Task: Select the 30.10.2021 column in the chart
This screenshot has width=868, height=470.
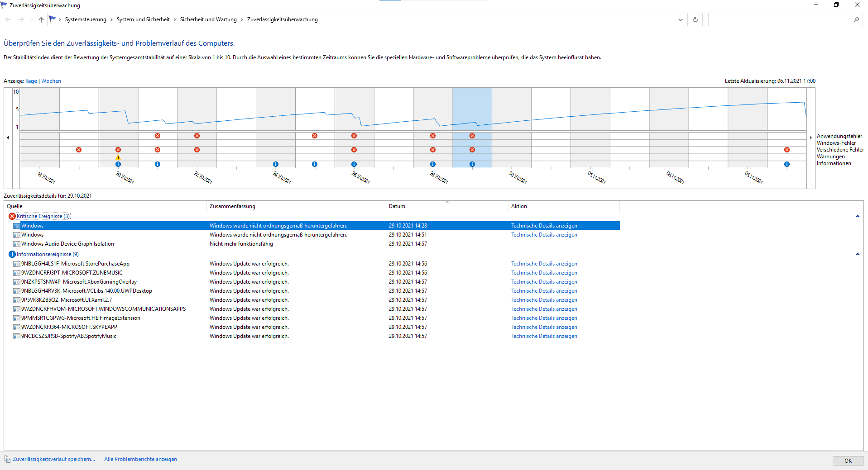Action: click(512, 128)
